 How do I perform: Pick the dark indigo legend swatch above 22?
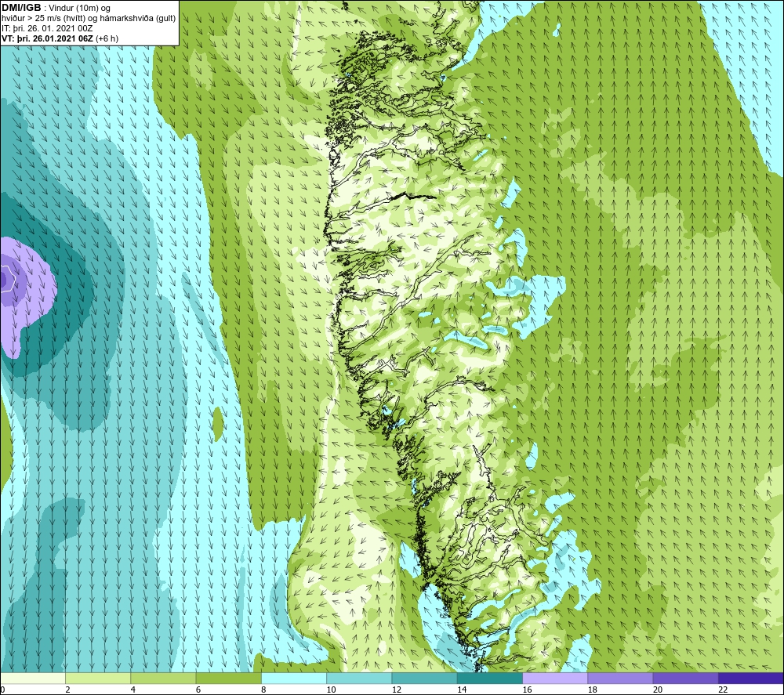point(751,678)
